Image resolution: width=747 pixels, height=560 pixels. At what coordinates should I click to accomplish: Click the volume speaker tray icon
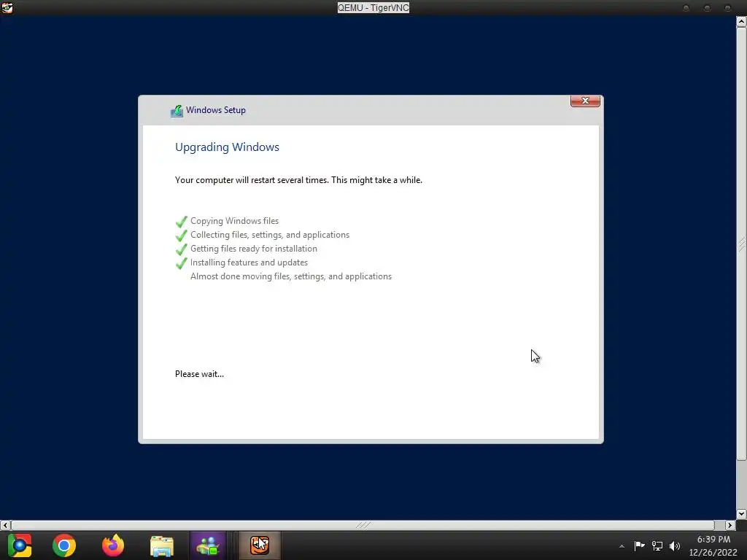click(x=675, y=545)
